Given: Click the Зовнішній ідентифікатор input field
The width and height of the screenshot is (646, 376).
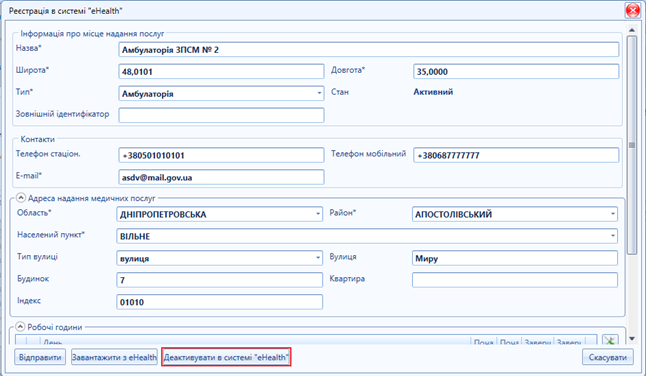Looking at the screenshot, I should pyautogui.click(x=221, y=115).
